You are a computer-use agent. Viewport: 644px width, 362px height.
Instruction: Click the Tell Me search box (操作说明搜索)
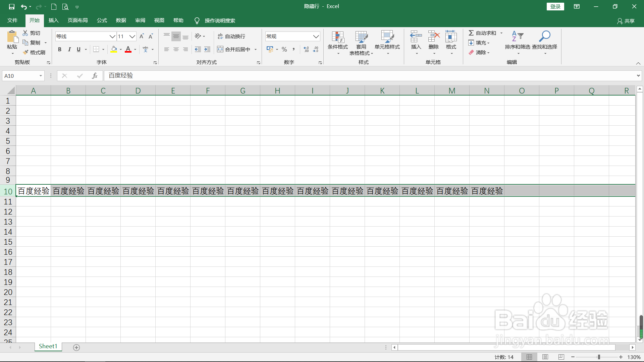pos(220,21)
